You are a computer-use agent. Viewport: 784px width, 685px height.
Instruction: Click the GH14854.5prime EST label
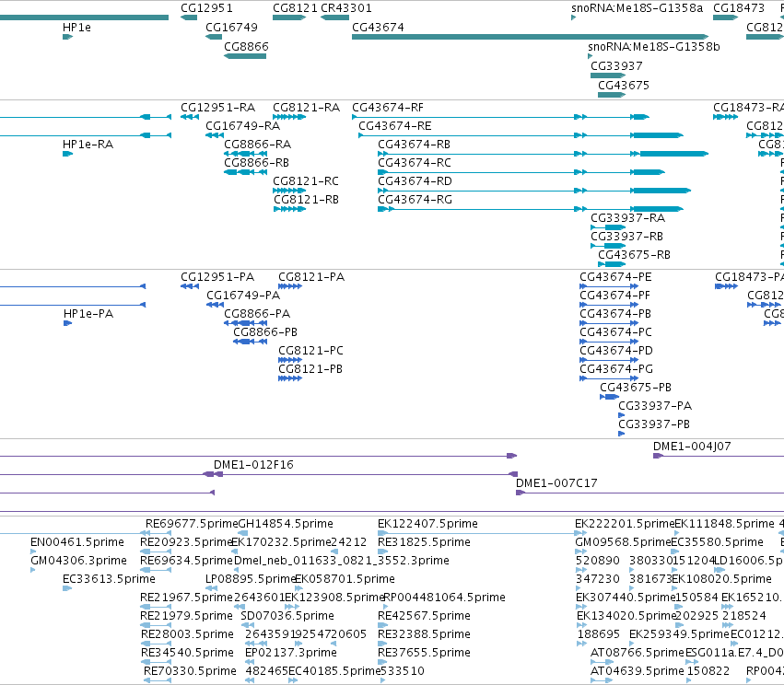286,524
